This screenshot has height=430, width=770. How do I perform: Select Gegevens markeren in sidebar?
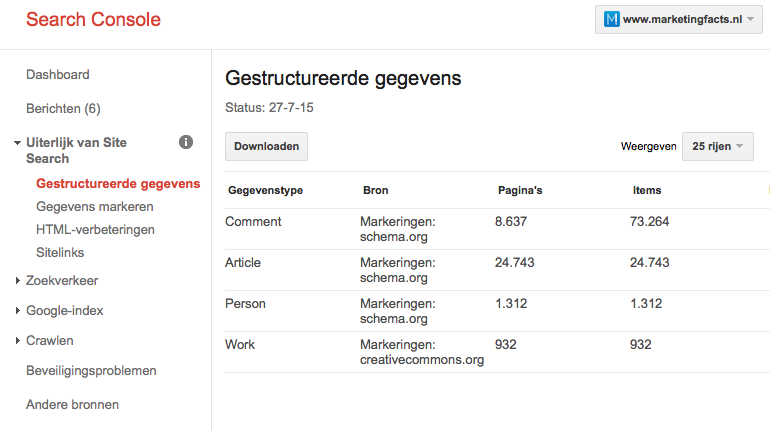(95, 207)
